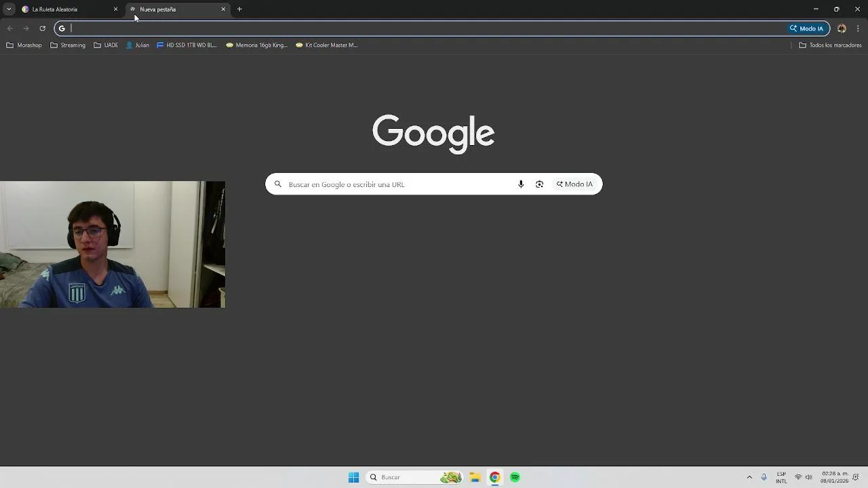Click the Google icon in address bar

62,28
